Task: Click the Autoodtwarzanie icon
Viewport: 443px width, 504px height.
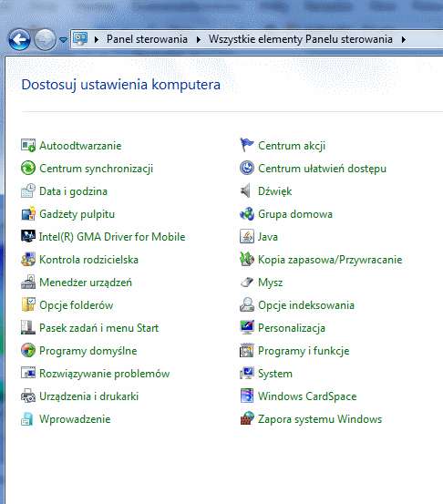Action: coord(28,145)
